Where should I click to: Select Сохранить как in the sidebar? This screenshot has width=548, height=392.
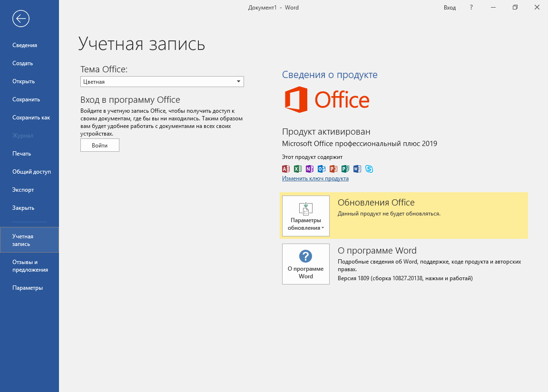[x=31, y=118]
